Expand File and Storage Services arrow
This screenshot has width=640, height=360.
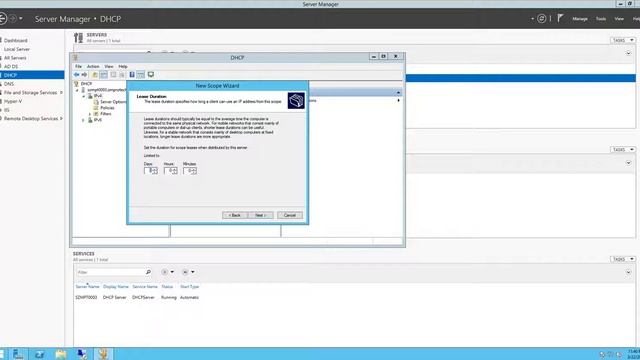coord(61,93)
